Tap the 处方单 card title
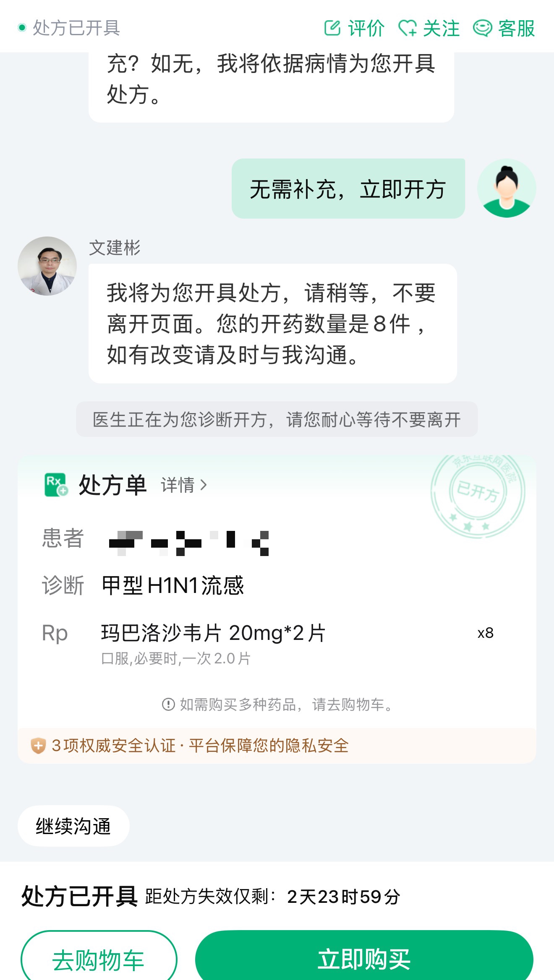Image resolution: width=554 pixels, height=980 pixels. pos(112,485)
